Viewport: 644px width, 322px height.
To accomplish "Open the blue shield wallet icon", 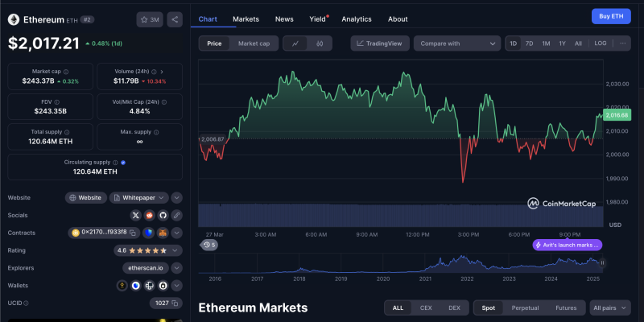I will [x=135, y=286].
